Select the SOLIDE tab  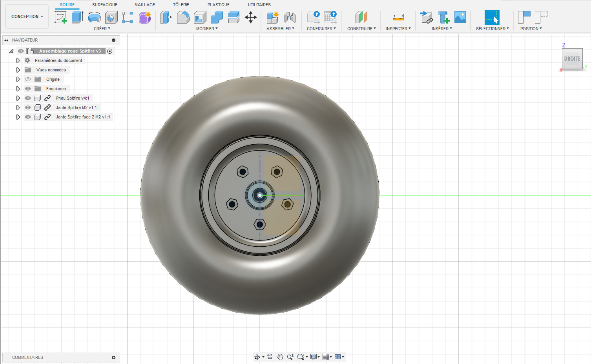(67, 5)
